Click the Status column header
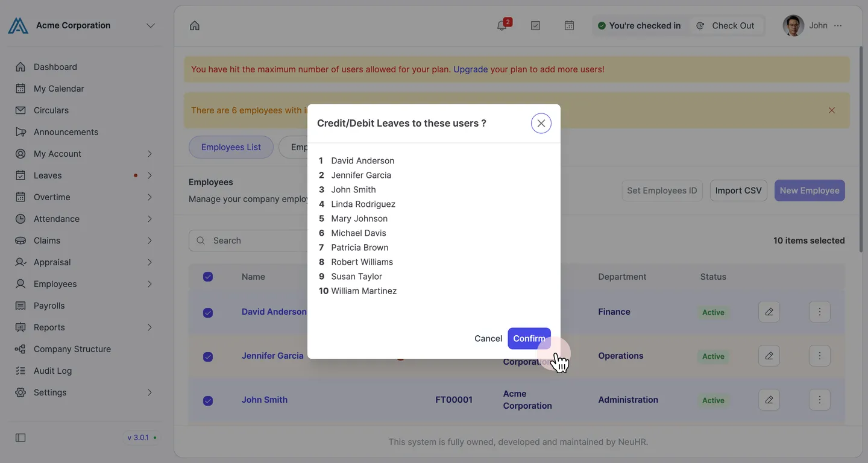Screen dimensions: 868x463 (713, 277)
